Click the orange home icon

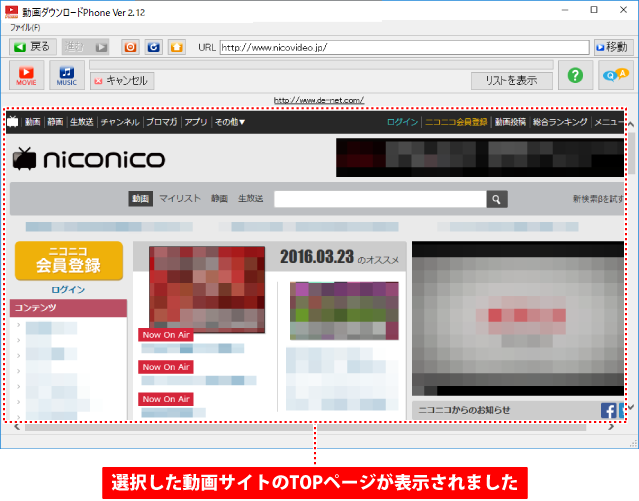tap(176, 47)
